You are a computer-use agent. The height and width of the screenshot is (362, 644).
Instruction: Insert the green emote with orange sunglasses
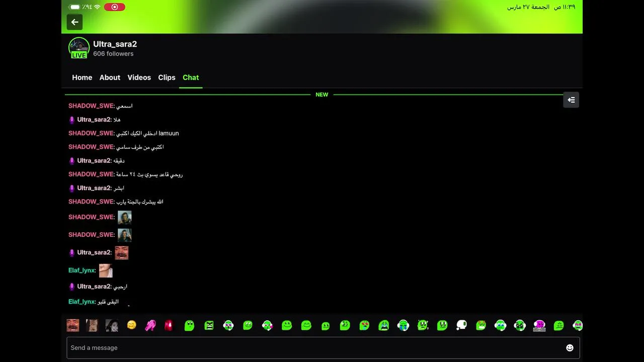481,325
